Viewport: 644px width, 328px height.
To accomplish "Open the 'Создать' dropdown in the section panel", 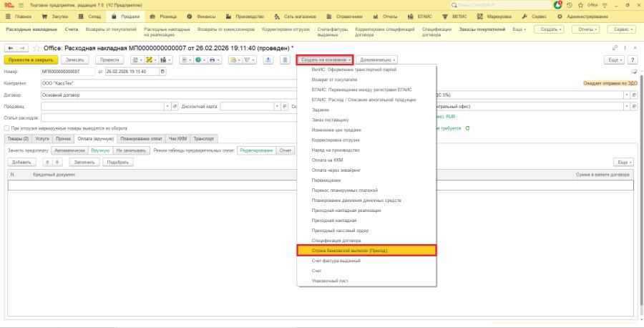I will tap(549, 29).
